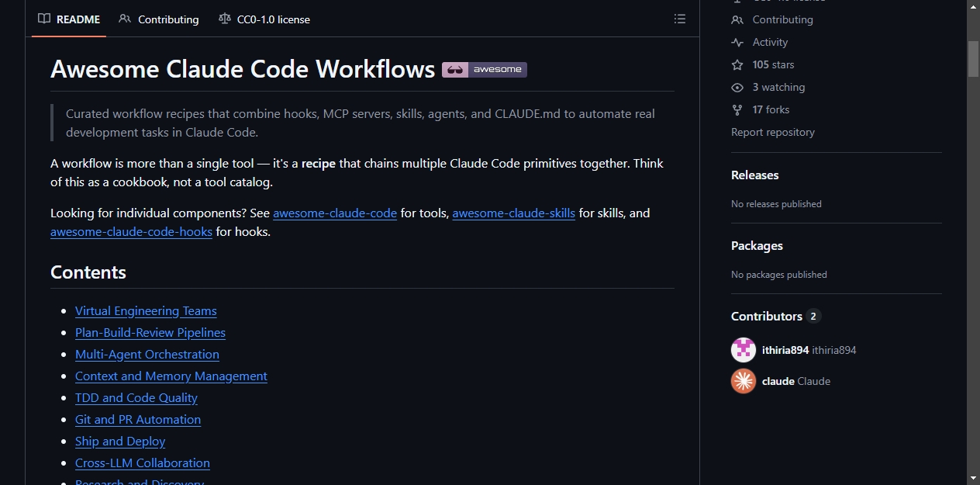Open claude contributor profile name
This screenshot has width=980, height=485.
(x=778, y=381)
